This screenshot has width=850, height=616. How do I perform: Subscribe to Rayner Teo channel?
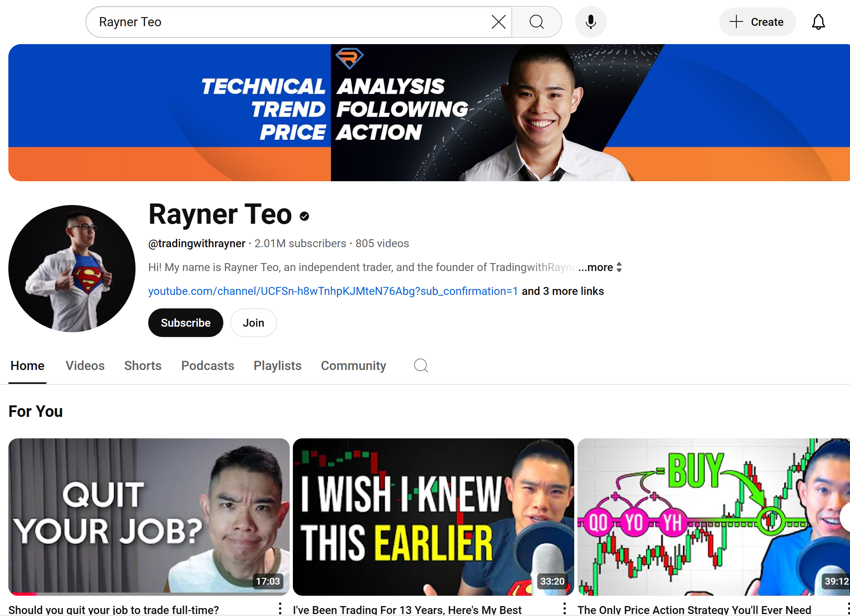pos(186,323)
